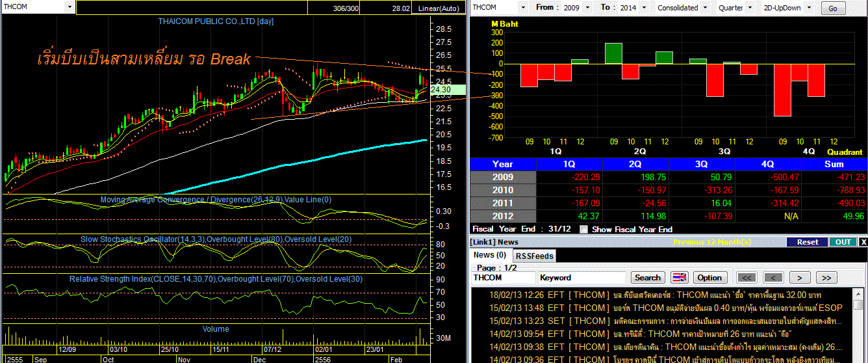The width and height of the screenshot is (868, 363).
Task: Select the 2012 row label
Action: pyautogui.click(x=503, y=216)
